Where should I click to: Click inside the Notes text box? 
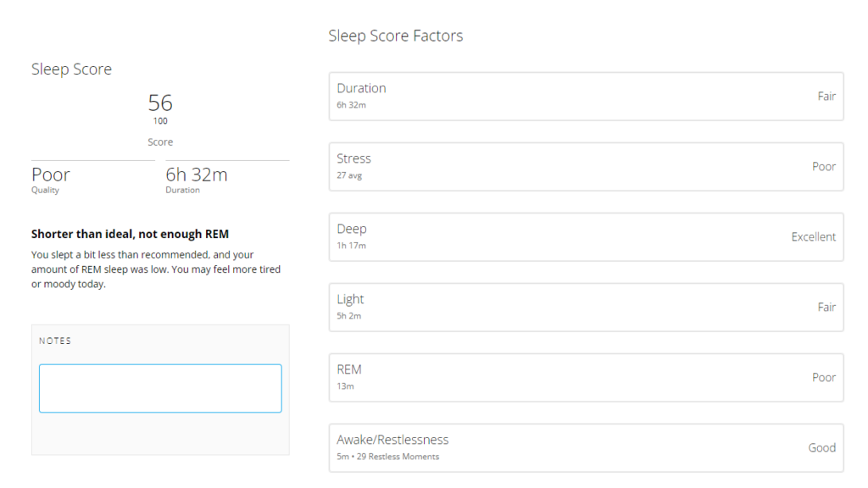[x=160, y=388]
